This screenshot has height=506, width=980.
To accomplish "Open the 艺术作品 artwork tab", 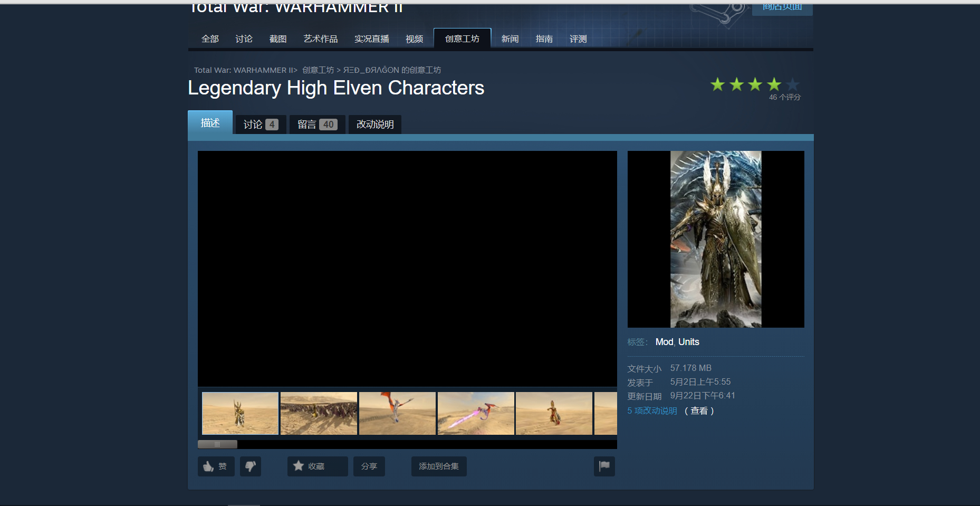I will tap(321, 39).
